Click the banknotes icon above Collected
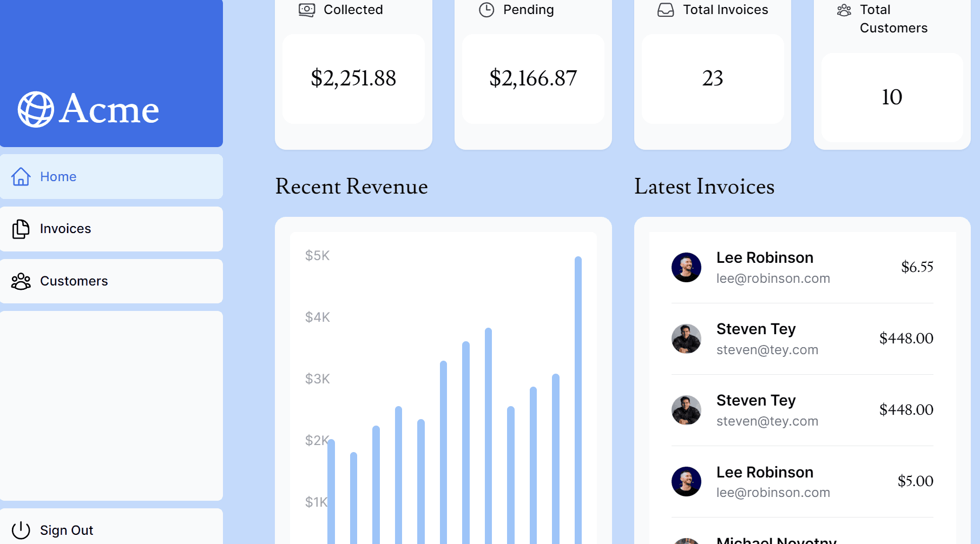The image size is (980, 544). (306, 10)
